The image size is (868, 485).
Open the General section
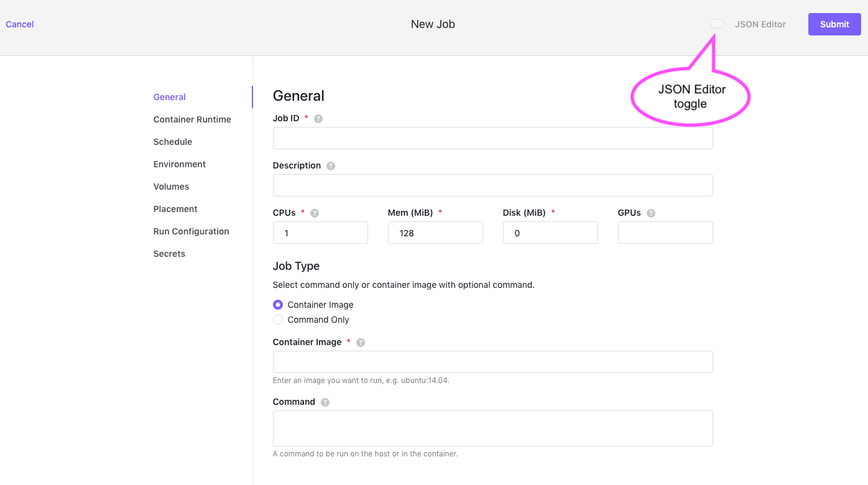click(170, 97)
